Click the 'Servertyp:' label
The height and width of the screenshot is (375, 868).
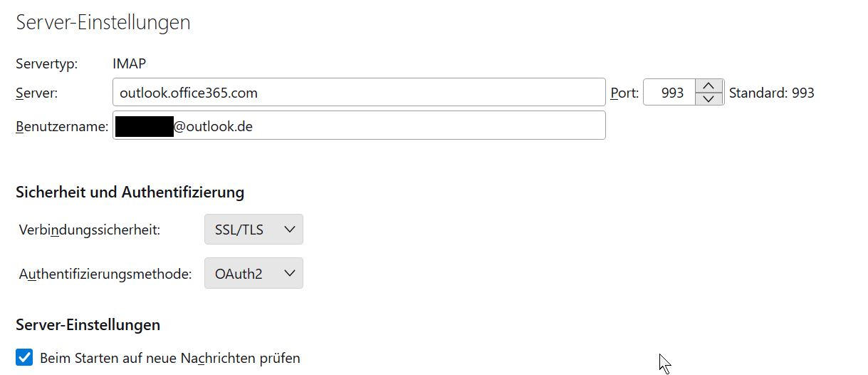tap(46, 63)
